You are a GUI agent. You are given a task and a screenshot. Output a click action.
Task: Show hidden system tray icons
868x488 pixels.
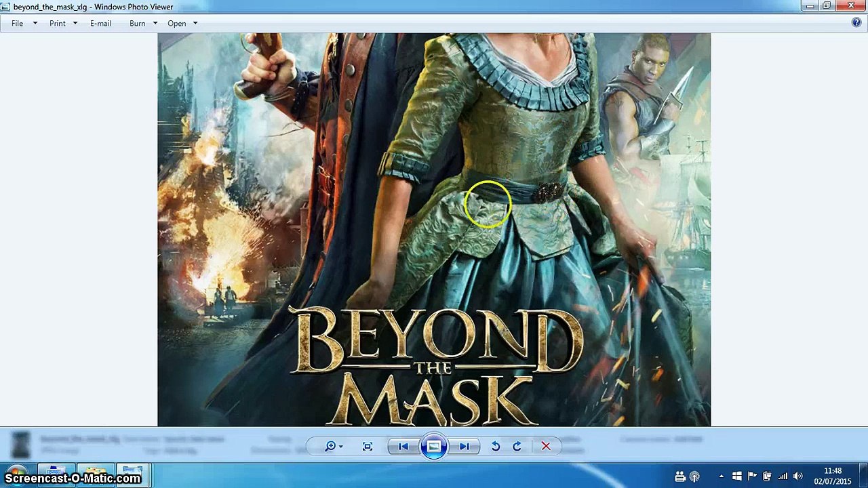(721, 476)
